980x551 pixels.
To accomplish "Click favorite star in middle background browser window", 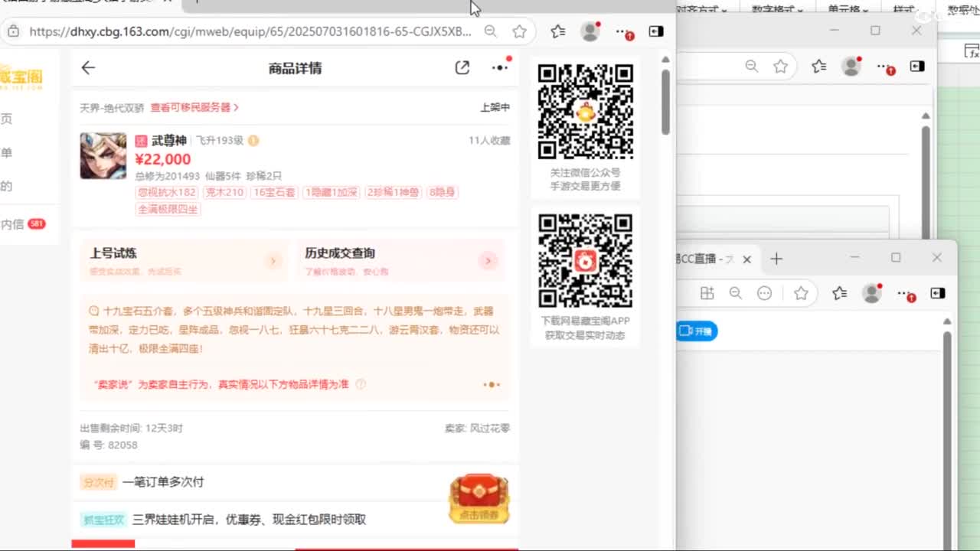I will click(x=780, y=67).
